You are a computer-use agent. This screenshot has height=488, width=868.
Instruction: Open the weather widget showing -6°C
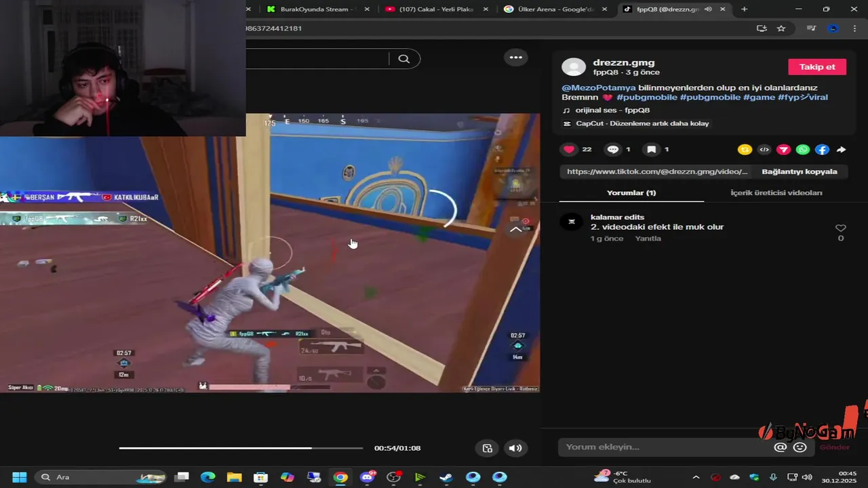pyautogui.click(x=623, y=477)
